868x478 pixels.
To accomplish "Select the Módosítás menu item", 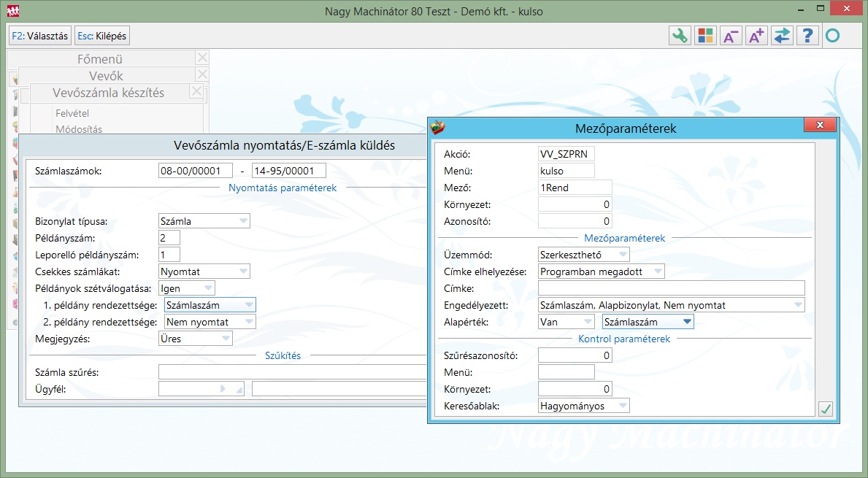I will click(79, 130).
